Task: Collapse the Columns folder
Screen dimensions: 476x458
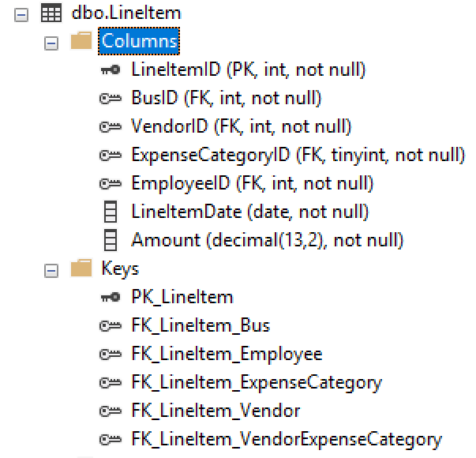Action: [51, 43]
